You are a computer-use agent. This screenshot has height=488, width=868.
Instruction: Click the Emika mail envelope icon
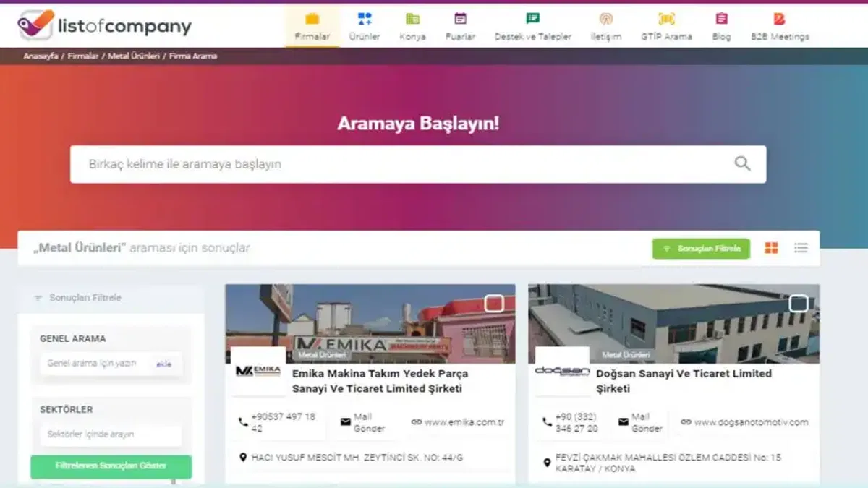345,422
